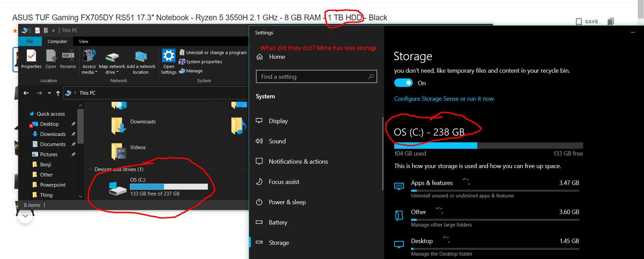Viewport: 644px width, 259px height.
Task: Click the Home icon in Settings
Action: tap(259, 57)
